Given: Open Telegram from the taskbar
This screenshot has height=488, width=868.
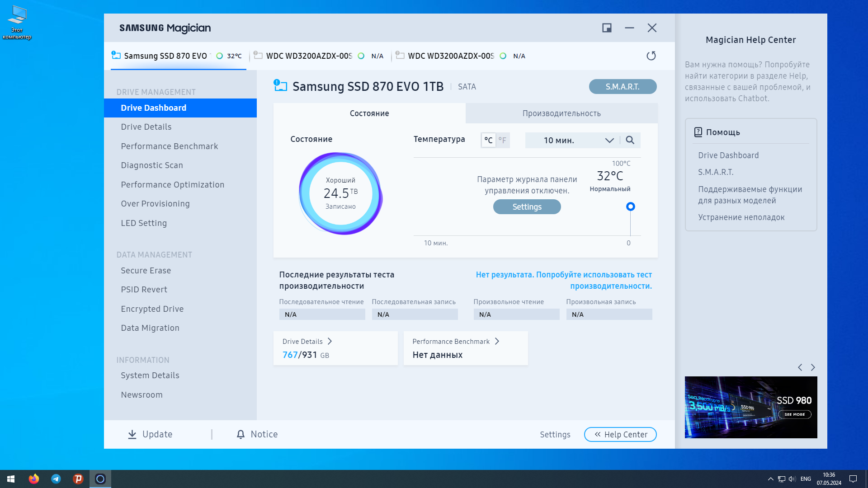Looking at the screenshot, I should point(56,479).
